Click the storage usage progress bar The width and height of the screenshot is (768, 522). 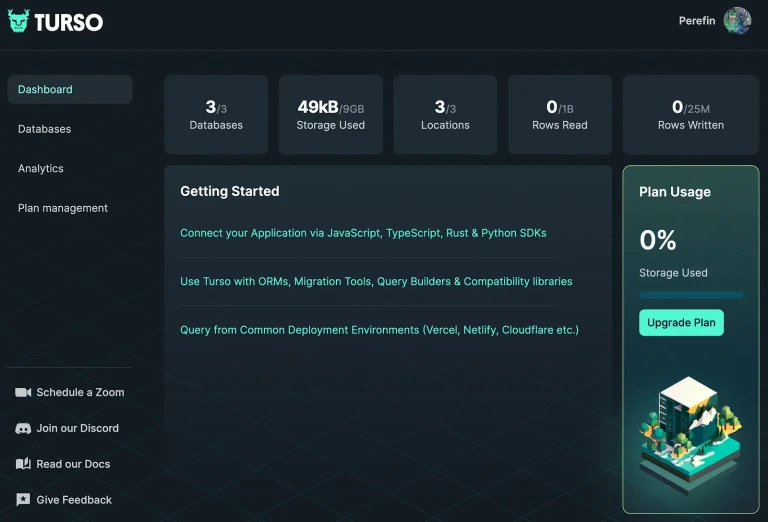click(691, 295)
